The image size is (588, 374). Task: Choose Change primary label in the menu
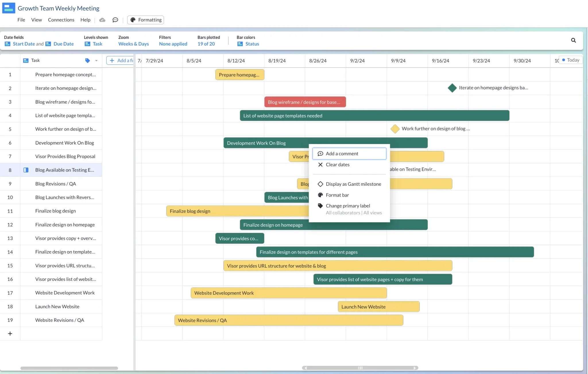click(348, 206)
